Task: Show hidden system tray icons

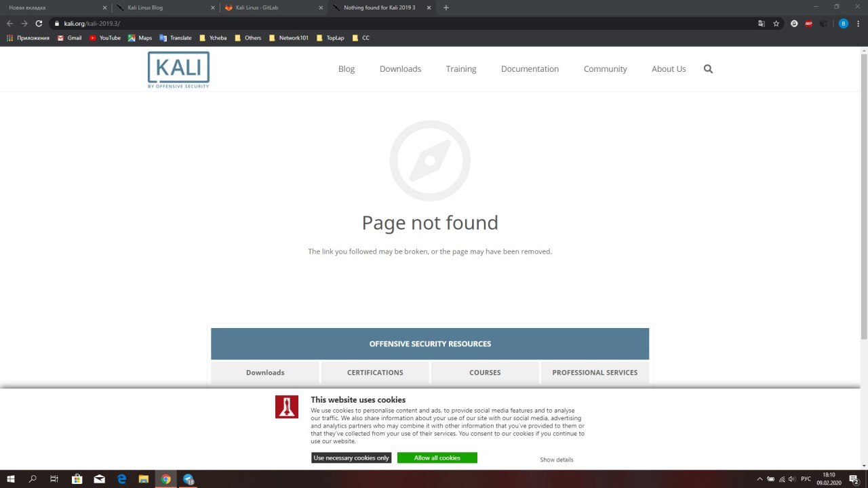Action: point(759,479)
